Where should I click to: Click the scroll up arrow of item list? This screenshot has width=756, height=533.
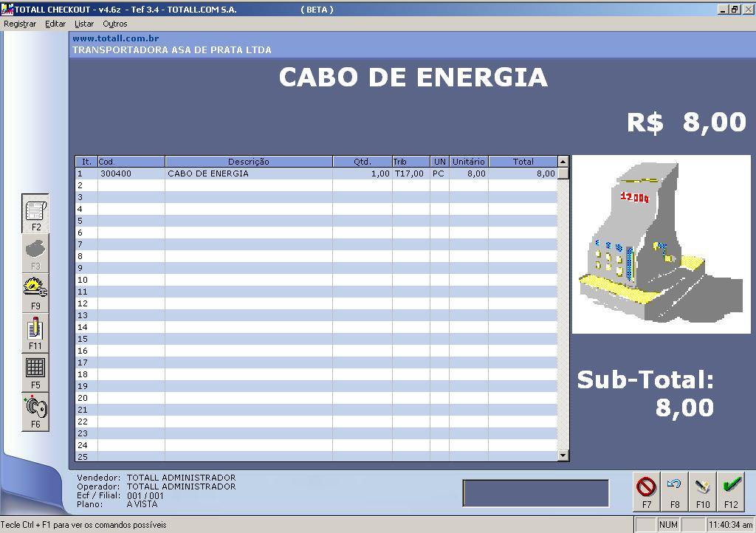(563, 161)
